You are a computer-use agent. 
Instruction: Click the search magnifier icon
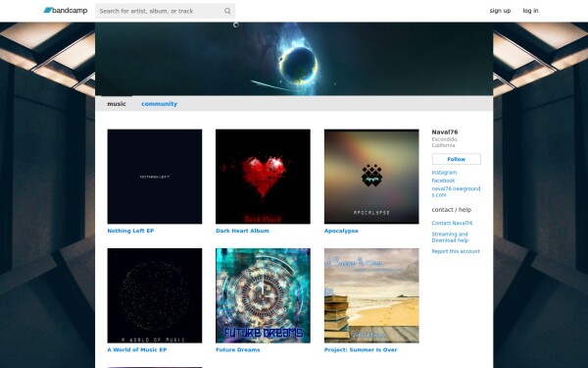[x=227, y=11]
